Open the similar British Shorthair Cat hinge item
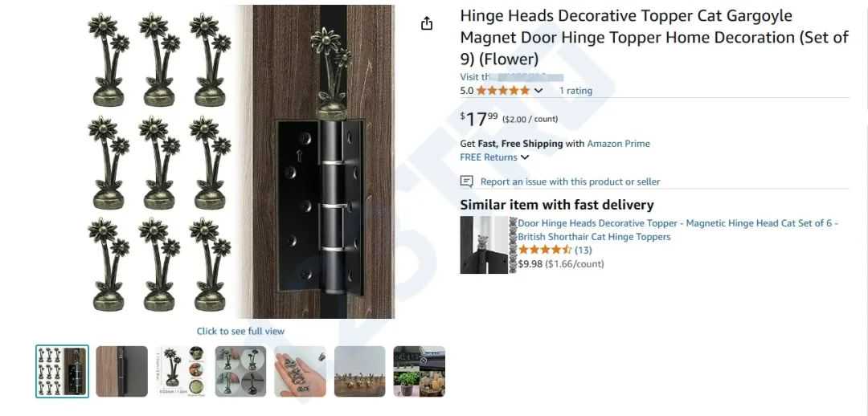 (678, 230)
